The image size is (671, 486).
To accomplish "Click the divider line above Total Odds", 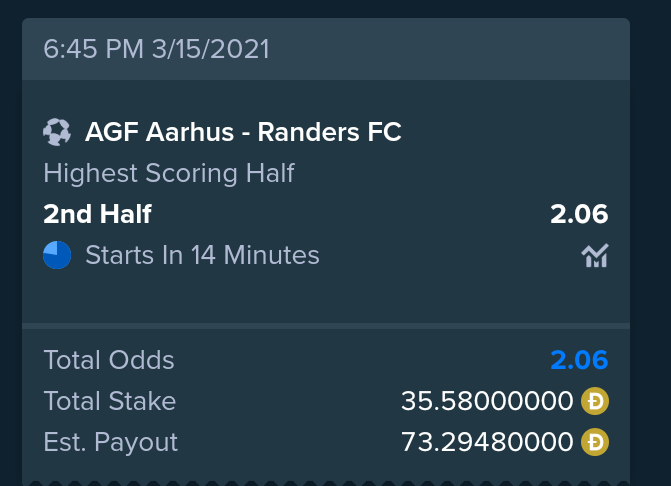I will pyautogui.click(x=326, y=326).
